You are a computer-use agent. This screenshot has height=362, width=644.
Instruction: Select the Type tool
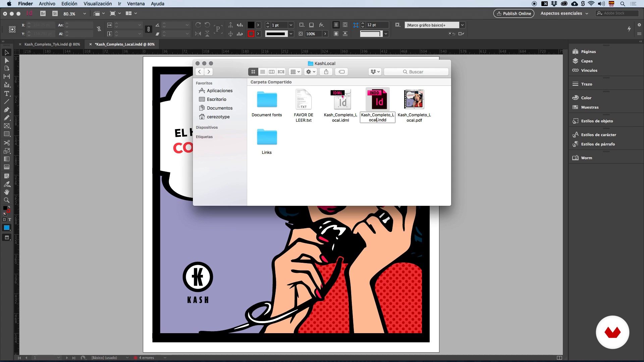click(x=6, y=94)
